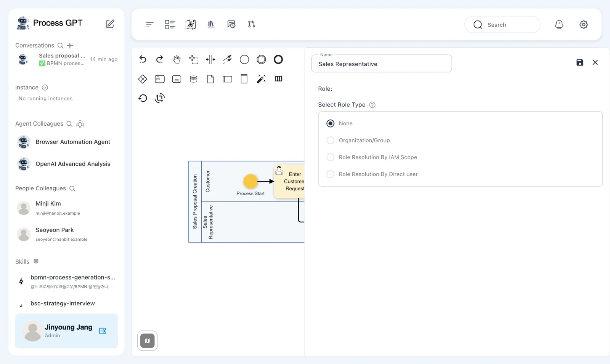Close the role properties panel
The image size is (610, 364).
coord(595,62)
